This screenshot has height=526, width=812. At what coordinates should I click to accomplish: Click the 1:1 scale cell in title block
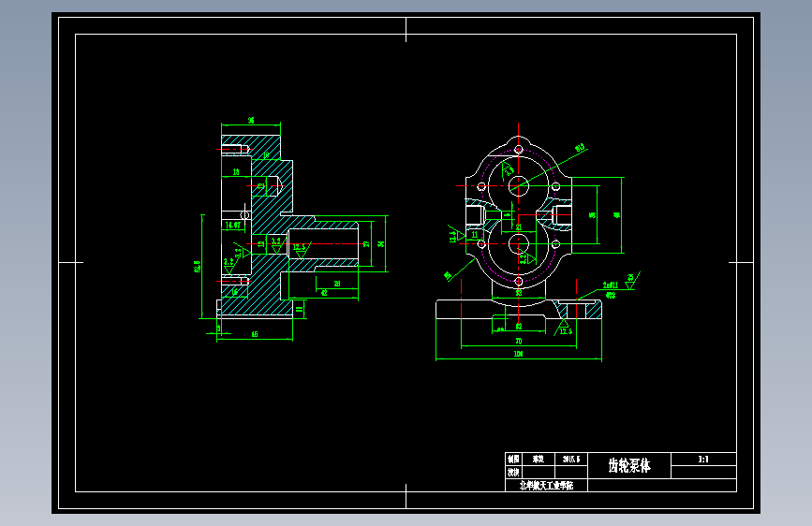[703, 459]
